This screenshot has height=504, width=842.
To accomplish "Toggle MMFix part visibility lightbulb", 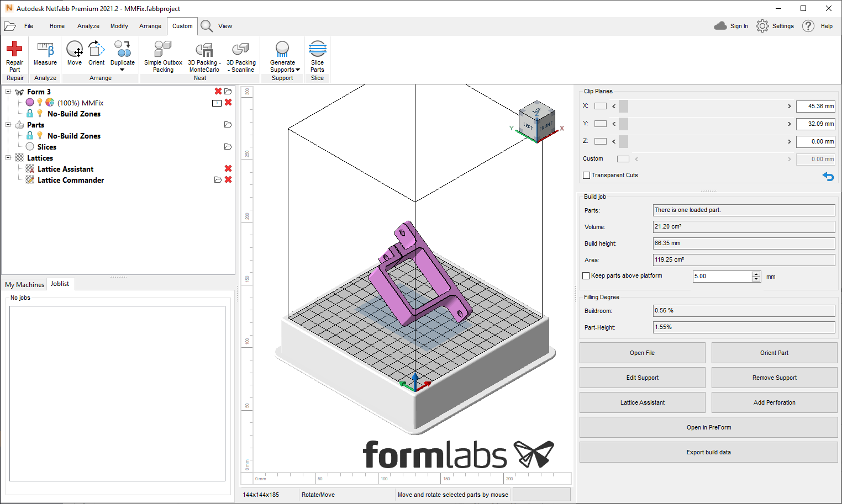I will [x=40, y=102].
